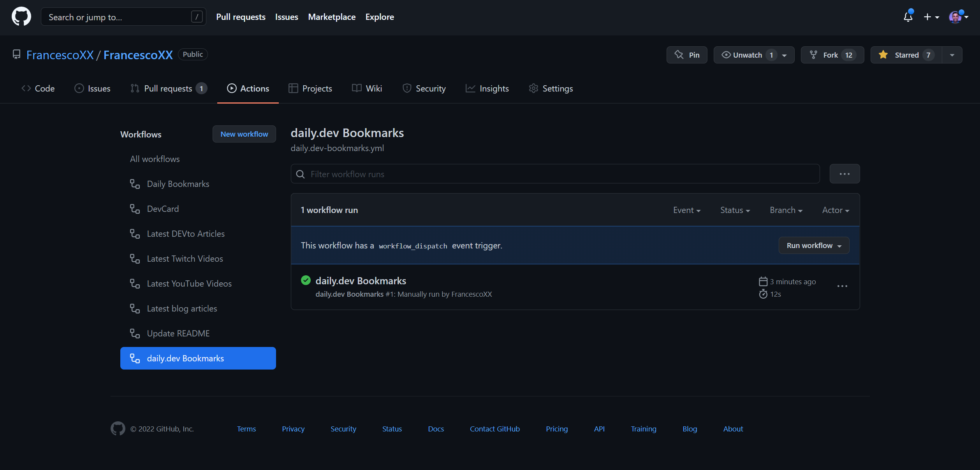
Task: Click the bold FrancescoXX repository name
Action: (138, 55)
